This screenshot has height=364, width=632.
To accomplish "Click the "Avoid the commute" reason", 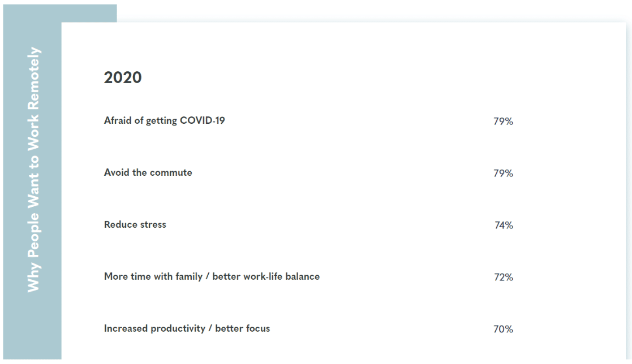I will [x=148, y=172].
